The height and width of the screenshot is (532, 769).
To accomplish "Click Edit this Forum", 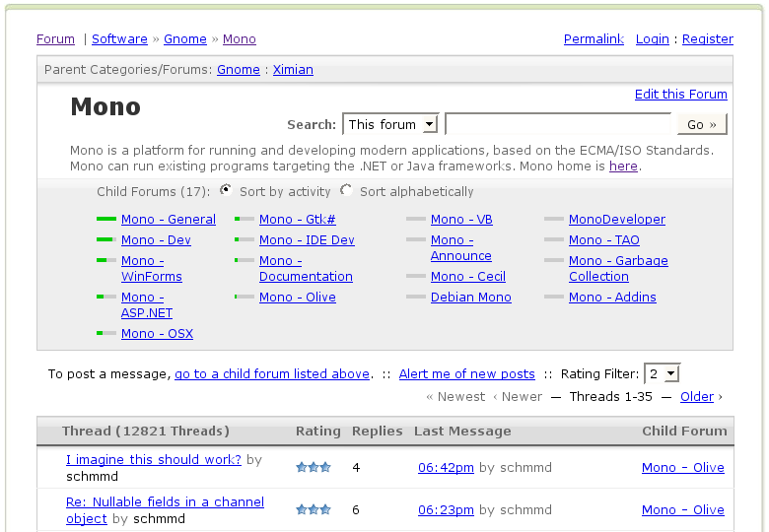I will 680,94.
